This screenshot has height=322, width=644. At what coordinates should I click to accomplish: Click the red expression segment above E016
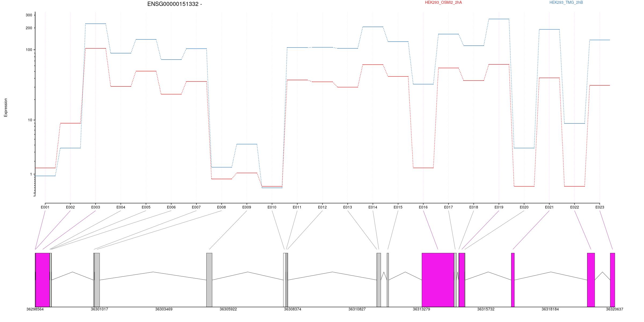tap(423, 168)
